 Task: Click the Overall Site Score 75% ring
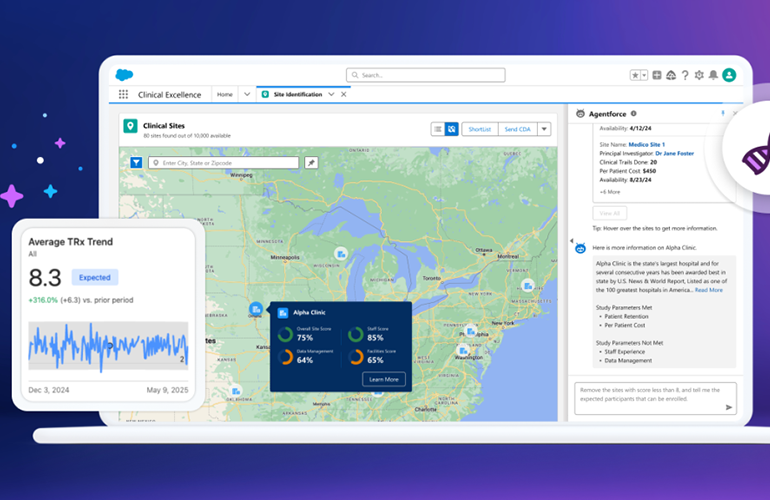[285, 334]
